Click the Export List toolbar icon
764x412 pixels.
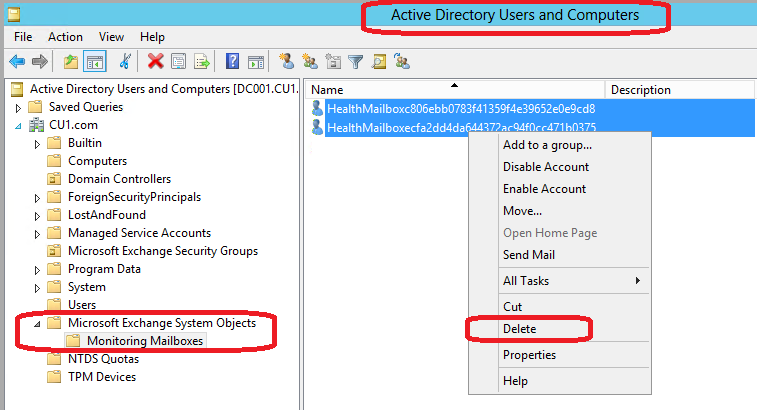point(202,62)
